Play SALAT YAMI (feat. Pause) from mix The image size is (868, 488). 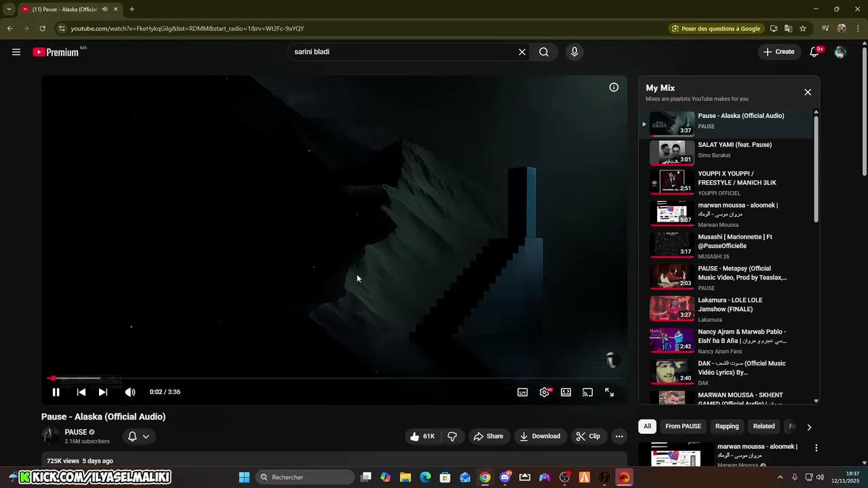coord(726,152)
